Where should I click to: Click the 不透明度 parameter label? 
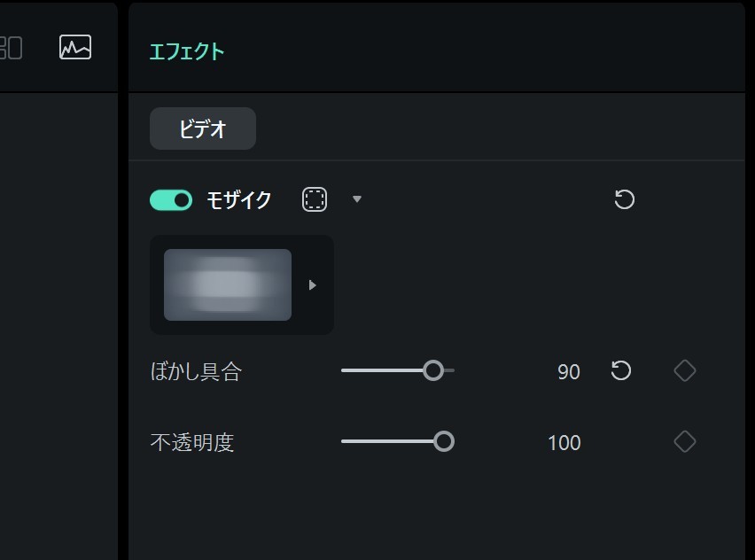click(x=192, y=442)
